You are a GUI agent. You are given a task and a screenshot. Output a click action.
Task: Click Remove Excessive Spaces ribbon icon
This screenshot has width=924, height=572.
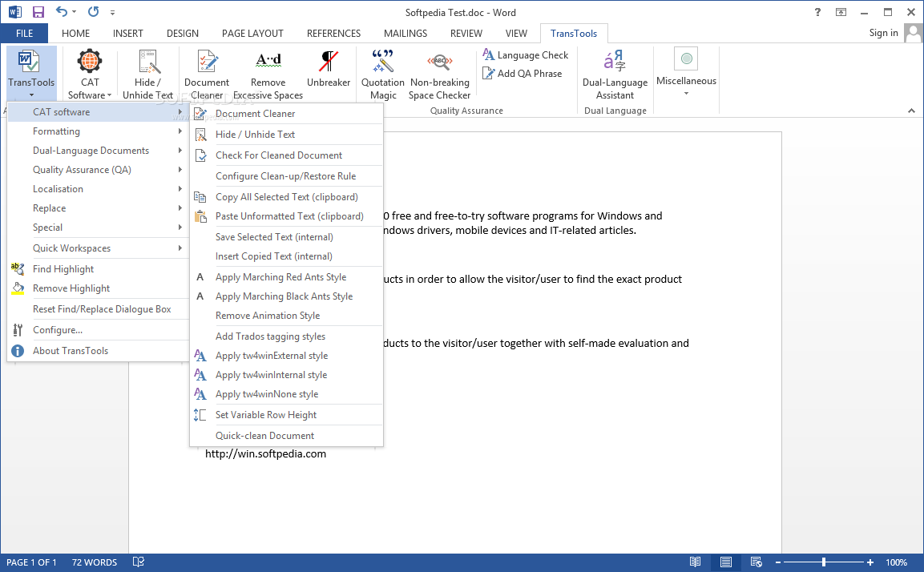pos(268,60)
